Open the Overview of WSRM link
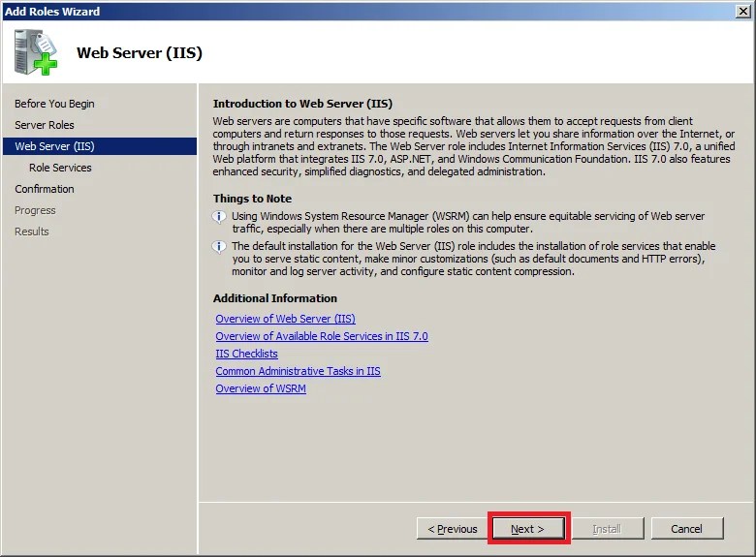 tap(261, 388)
